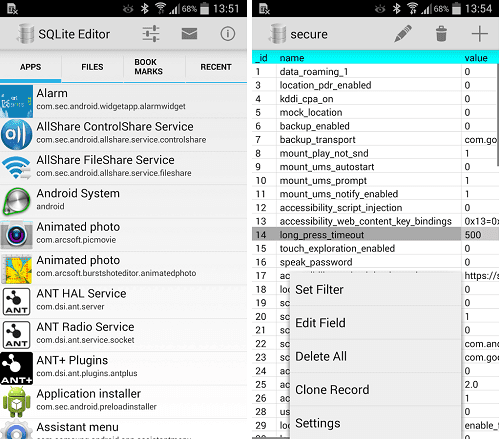Select mount_ums_notify_enabled row
This screenshot has width=500, height=439.
tap(375, 194)
